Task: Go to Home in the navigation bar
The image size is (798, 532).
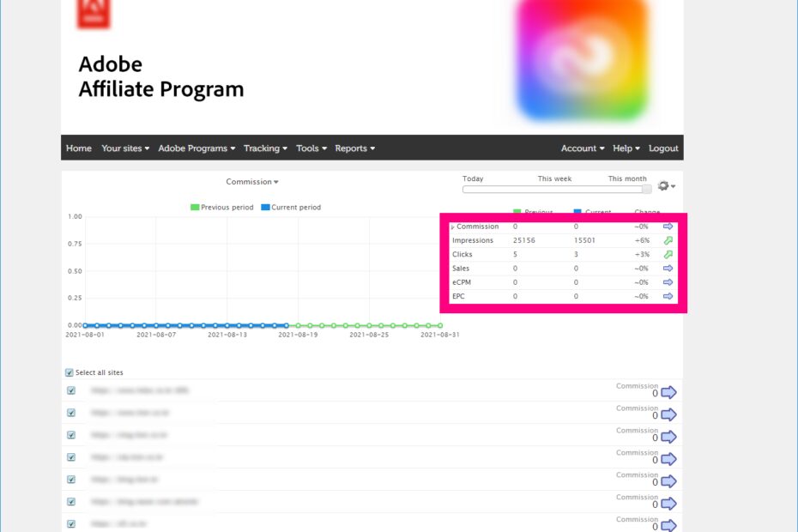Action: point(79,148)
